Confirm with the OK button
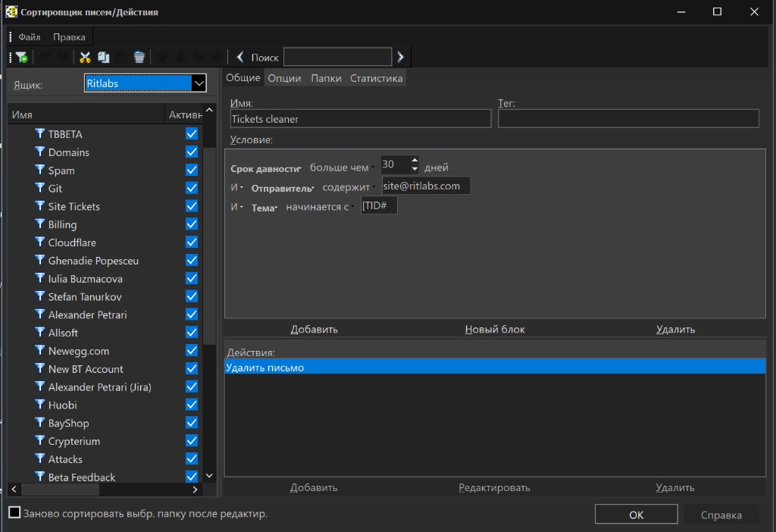The width and height of the screenshot is (776, 532). coord(636,514)
